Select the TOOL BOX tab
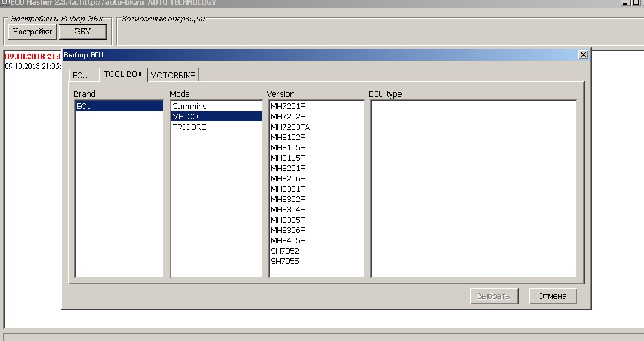The width and height of the screenshot is (644, 341). [123, 74]
